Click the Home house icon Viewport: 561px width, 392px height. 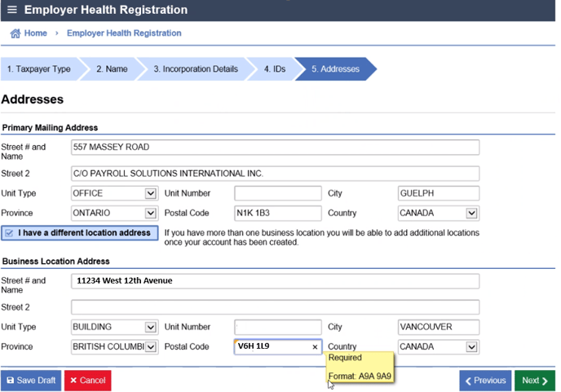tap(15, 33)
